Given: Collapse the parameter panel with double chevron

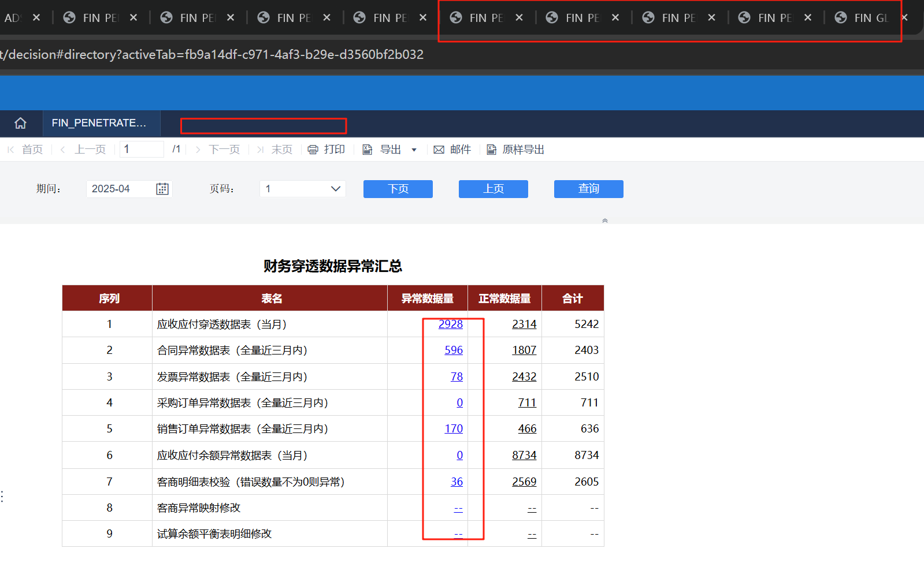Looking at the screenshot, I should pyautogui.click(x=605, y=221).
